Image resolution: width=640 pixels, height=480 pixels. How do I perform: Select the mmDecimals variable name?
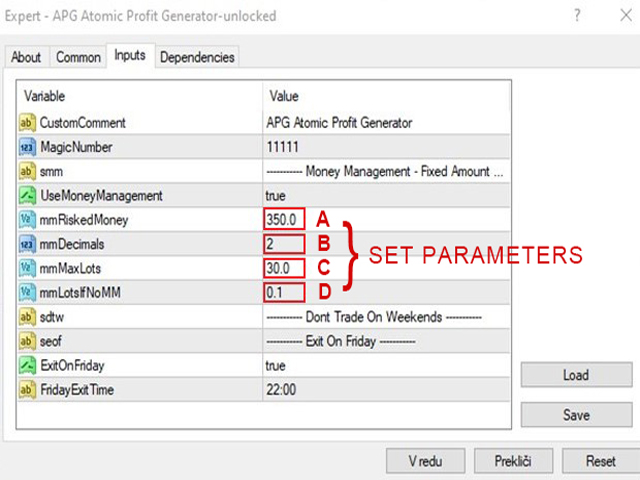[72, 244]
